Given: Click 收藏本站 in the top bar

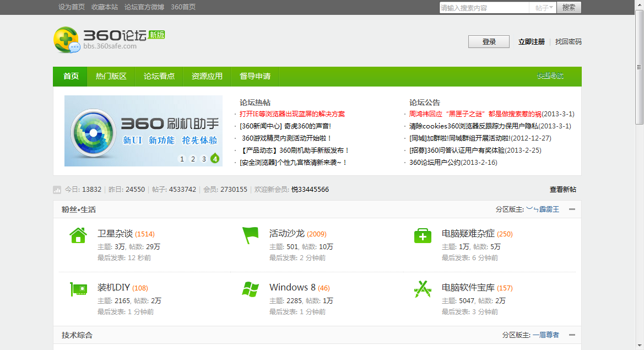Looking at the screenshot, I should [105, 7].
